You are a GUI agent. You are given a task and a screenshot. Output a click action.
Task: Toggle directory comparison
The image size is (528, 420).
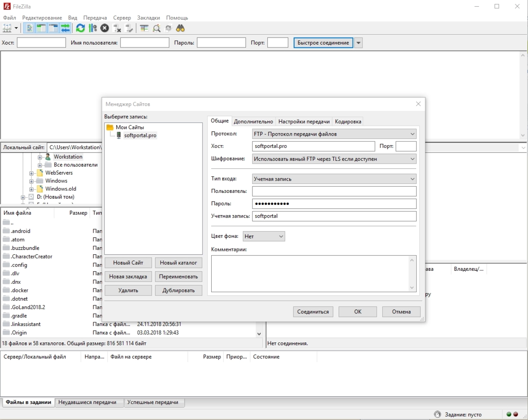coord(156,28)
